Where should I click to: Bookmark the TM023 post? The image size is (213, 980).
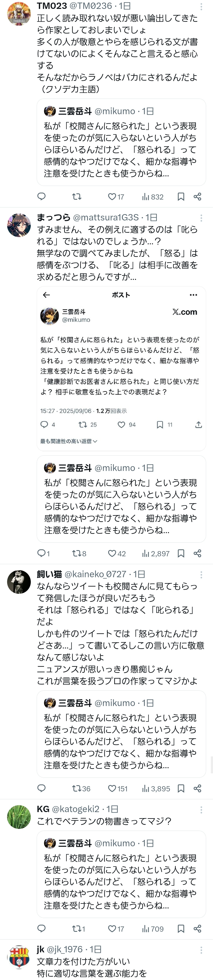(x=181, y=197)
